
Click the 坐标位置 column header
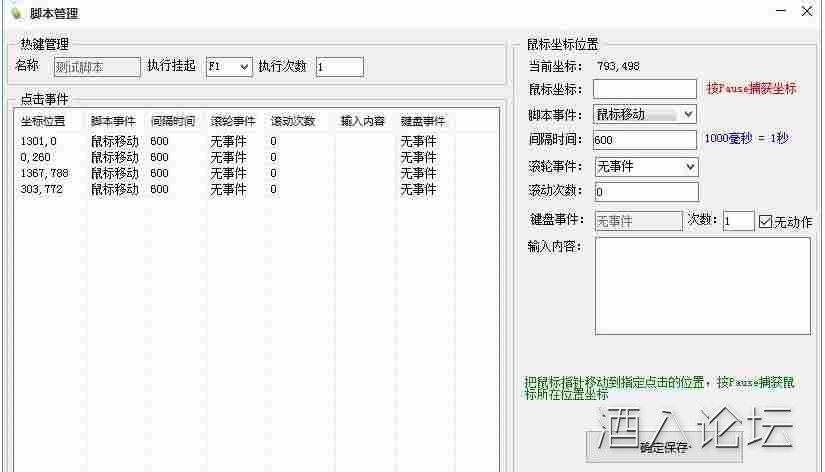click(43, 121)
